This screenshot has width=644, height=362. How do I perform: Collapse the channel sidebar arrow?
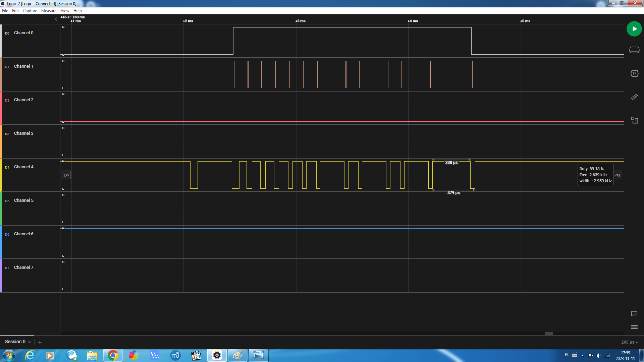point(56,19)
